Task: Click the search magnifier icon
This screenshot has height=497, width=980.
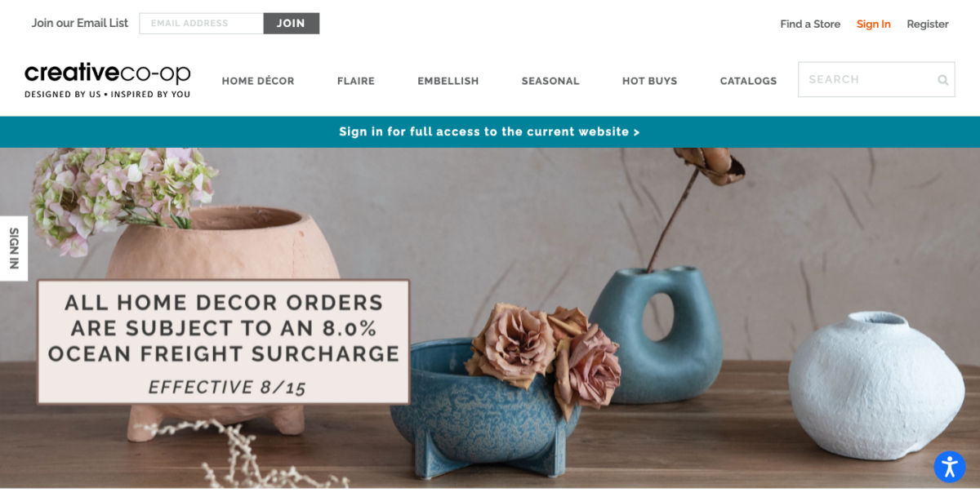Action: pos(942,80)
